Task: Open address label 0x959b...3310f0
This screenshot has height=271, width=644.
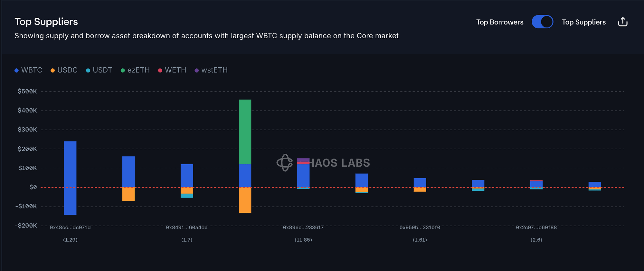Action: [420, 227]
